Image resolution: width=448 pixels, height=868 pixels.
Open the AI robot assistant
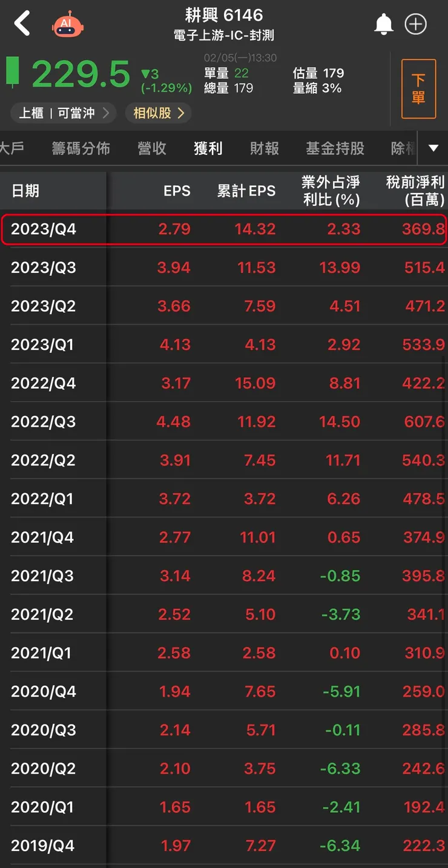tap(68, 25)
